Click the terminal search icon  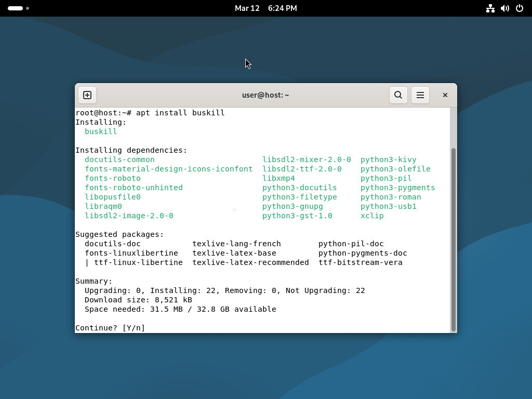pyautogui.click(x=398, y=95)
